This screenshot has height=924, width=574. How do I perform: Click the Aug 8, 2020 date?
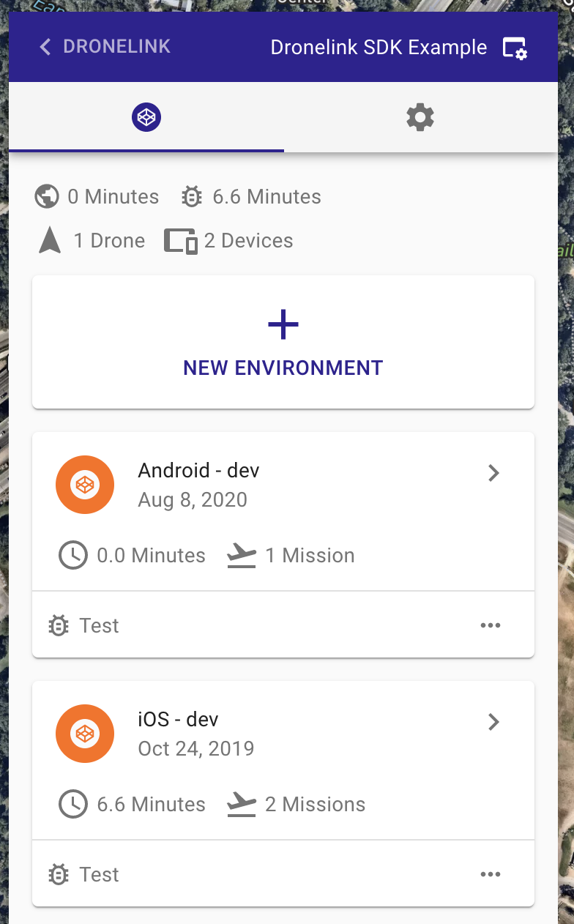click(193, 500)
